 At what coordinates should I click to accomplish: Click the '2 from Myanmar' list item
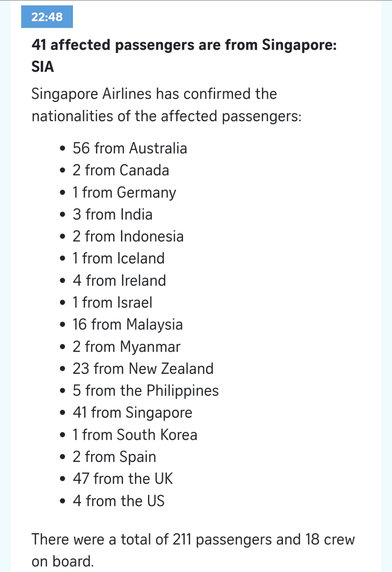pos(126,347)
